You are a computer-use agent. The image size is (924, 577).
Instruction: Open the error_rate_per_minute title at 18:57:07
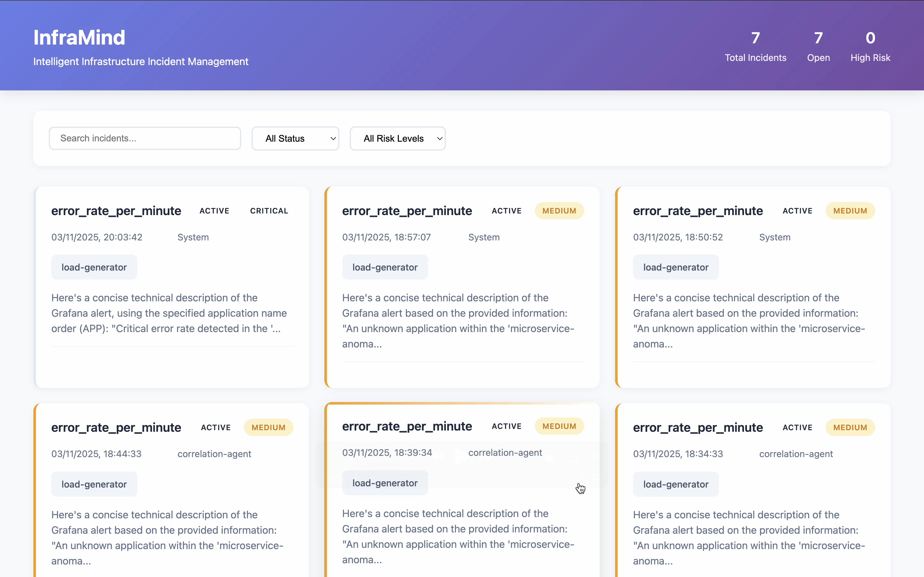tap(407, 211)
